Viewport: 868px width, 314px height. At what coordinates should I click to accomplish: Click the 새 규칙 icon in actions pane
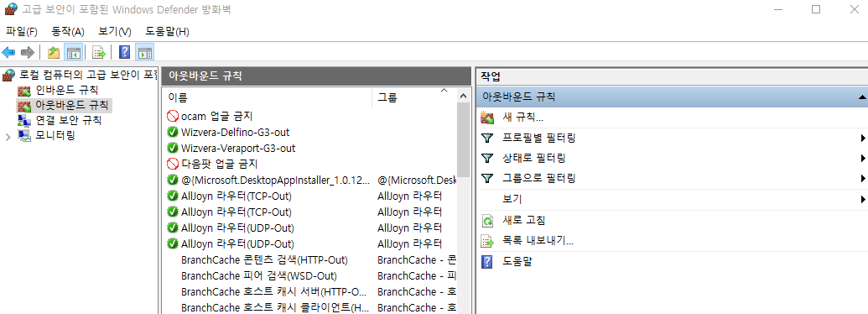[x=487, y=118]
